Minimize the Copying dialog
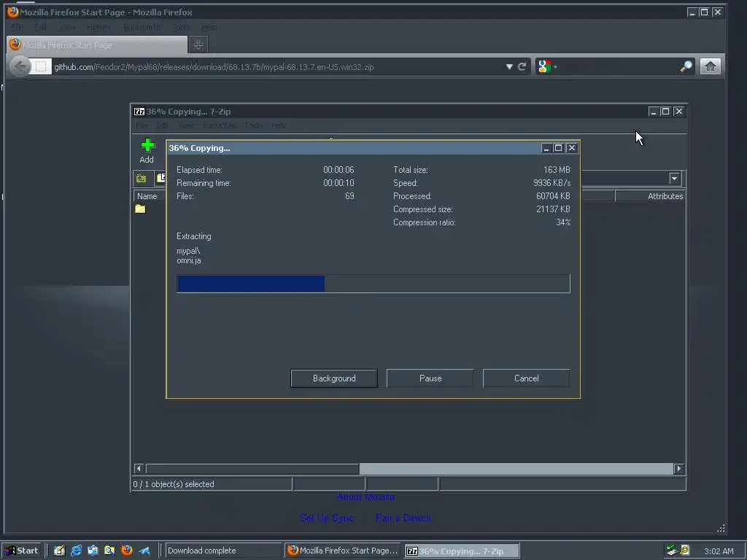 [x=546, y=148]
